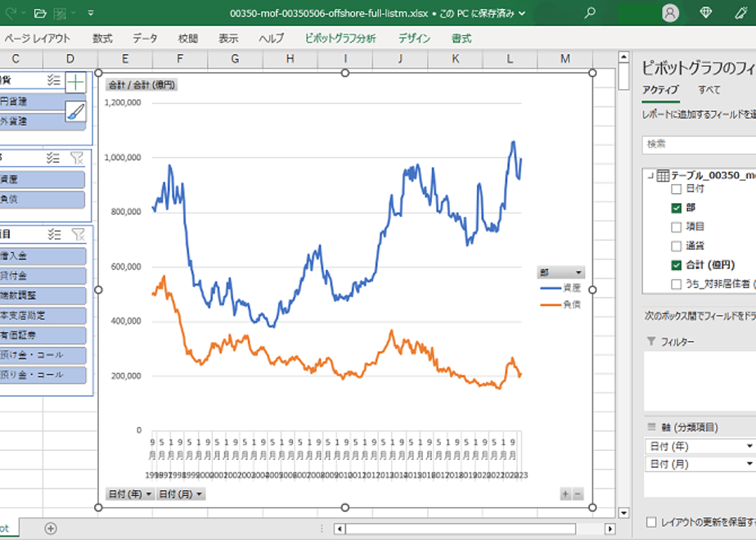Select the アクティブ tab in field pane
The image size is (756, 540).
coord(660,90)
